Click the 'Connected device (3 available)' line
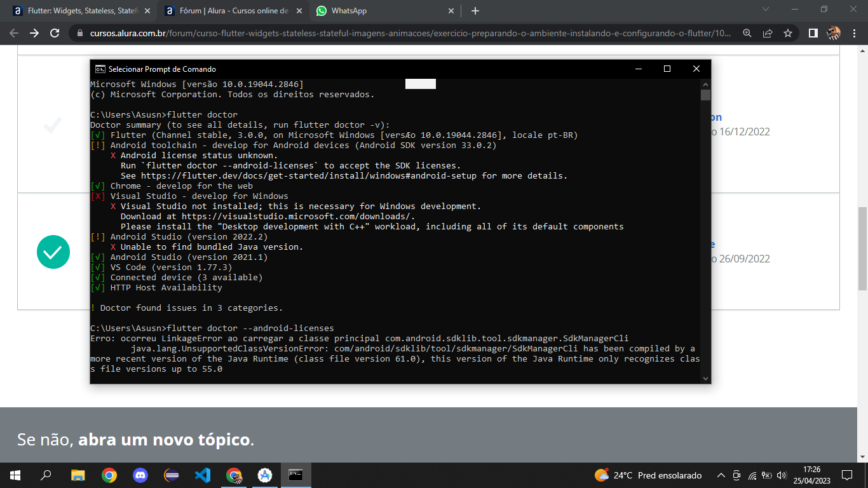868x488 pixels. [x=177, y=278]
